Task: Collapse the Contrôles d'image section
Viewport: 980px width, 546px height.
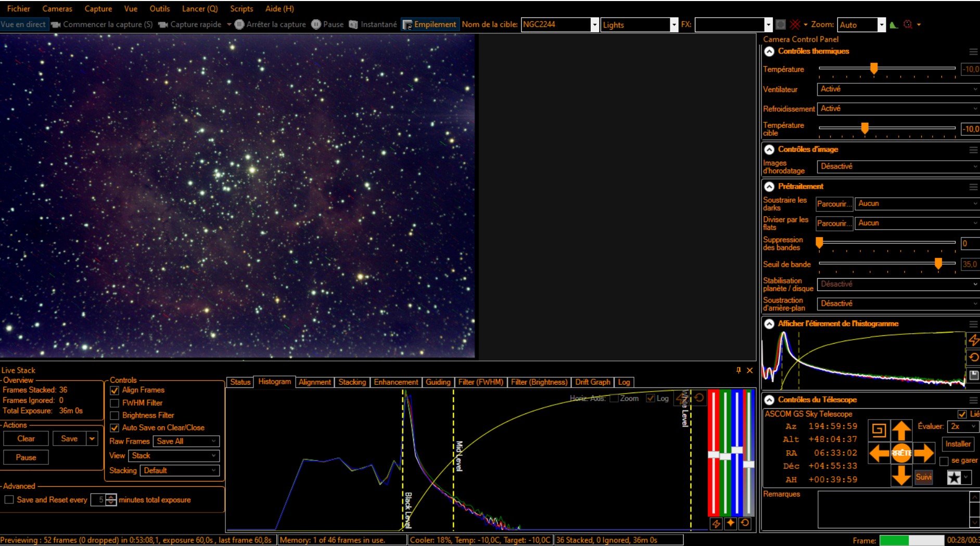Action: coord(769,150)
